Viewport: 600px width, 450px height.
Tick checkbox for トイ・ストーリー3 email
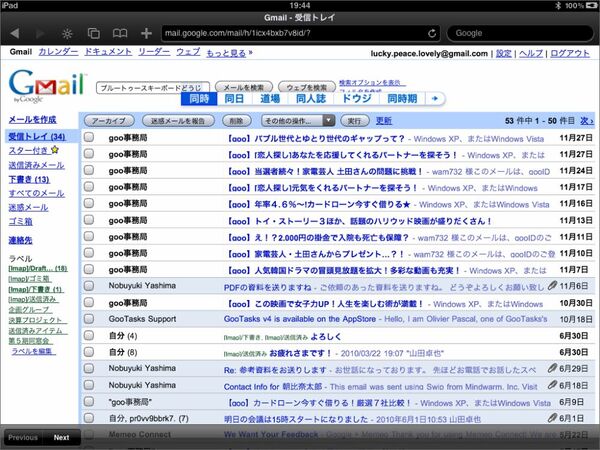pyautogui.click(x=89, y=220)
